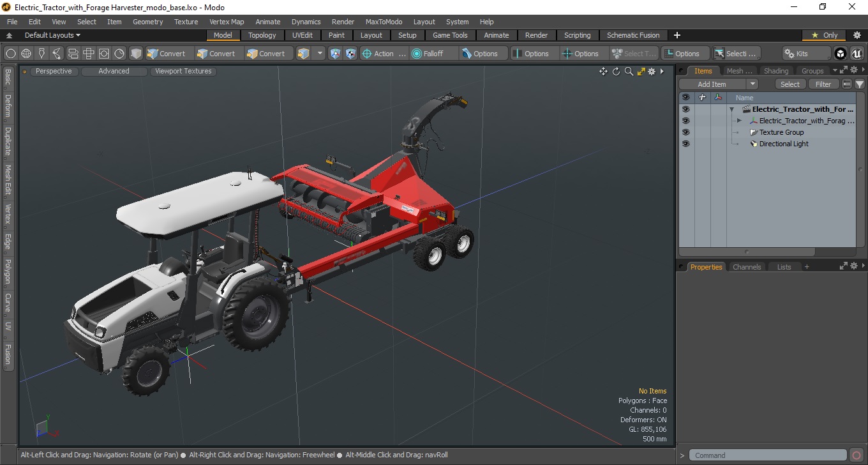This screenshot has width=868, height=465.
Task: Hide the Directional Light item
Action: coord(685,144)
